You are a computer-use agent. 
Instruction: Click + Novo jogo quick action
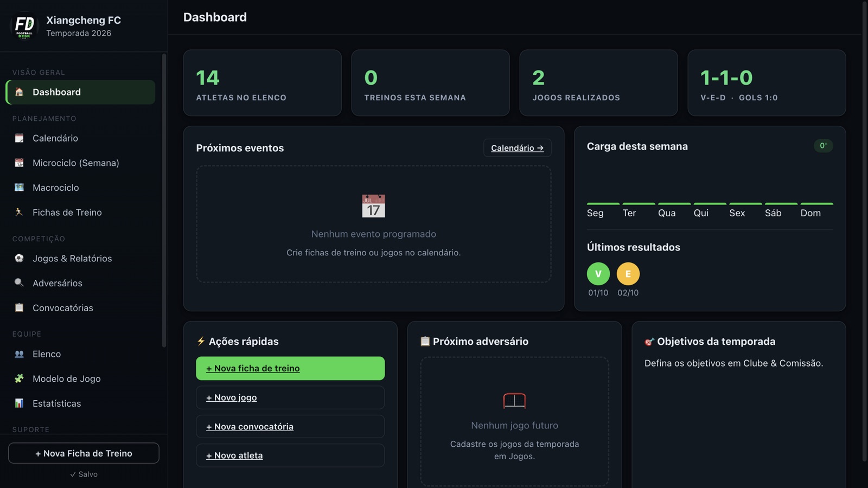(290, 397)
